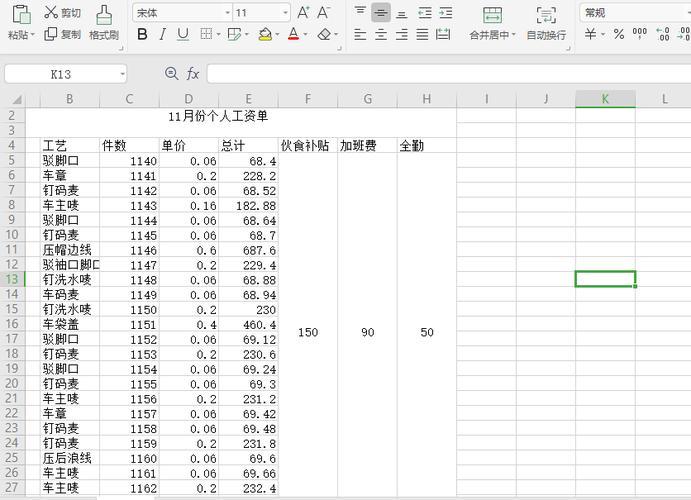Image resolution: width=691 pixels, height=500 pixels.
Task: Toggle center horizontal alignment
Action: click(381, 34)
